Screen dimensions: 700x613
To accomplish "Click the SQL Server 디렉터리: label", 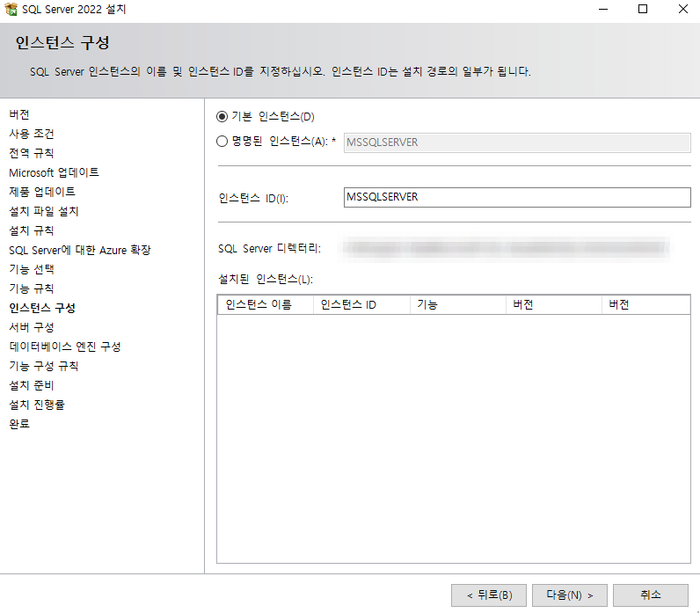I will (x=270, y=248).
